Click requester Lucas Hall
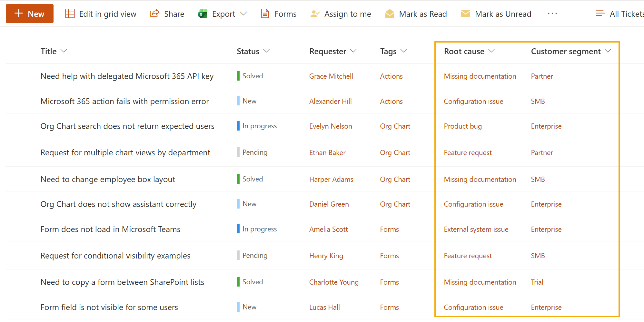This screenshot has width=644, height=322. pos(324,307)
